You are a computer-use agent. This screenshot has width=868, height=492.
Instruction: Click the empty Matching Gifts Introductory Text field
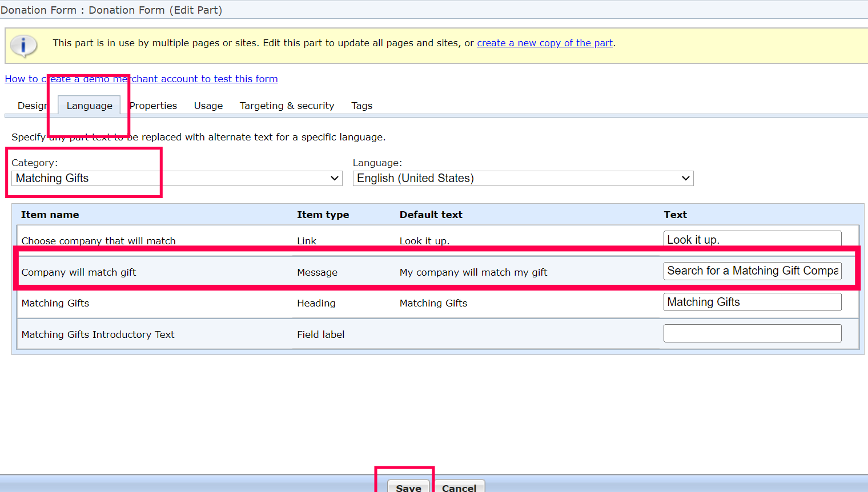pos(752,333)
